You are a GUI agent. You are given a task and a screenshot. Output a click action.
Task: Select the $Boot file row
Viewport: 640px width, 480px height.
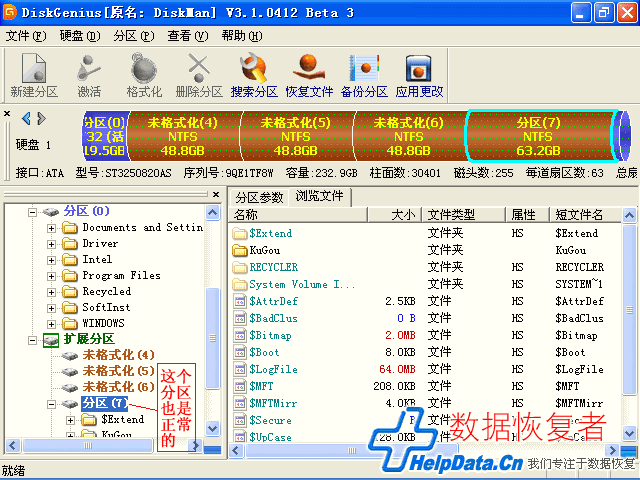[x=425, y=352]
